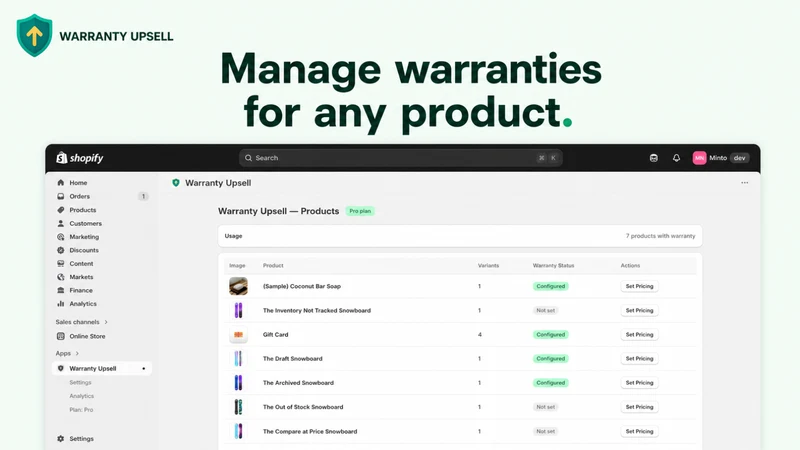
Task: Click the Gift Card thumbnail
Action: 238,335
